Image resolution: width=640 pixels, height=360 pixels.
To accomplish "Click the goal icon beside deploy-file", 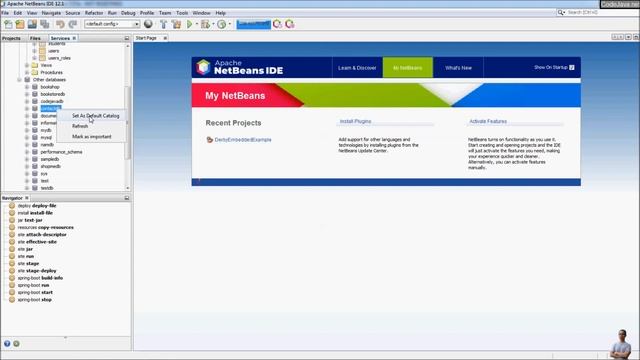I will (x=12, y=206).
